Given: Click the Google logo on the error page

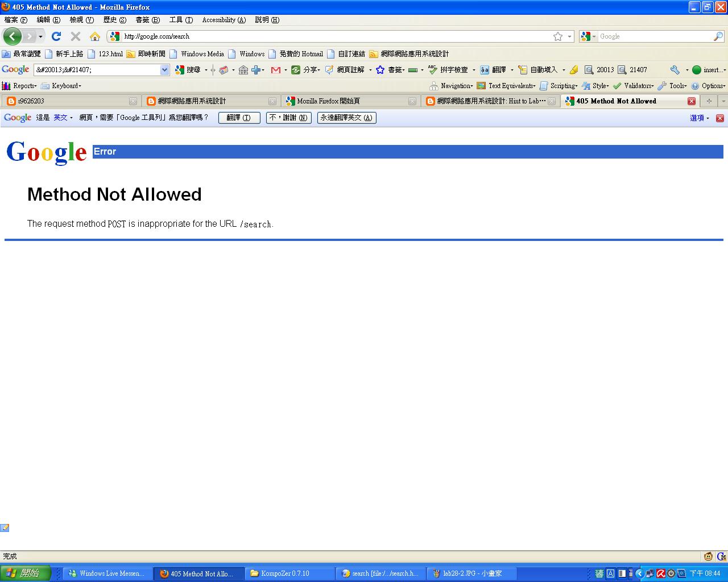Looking at the screenshot, I should [x=46, y=152].
